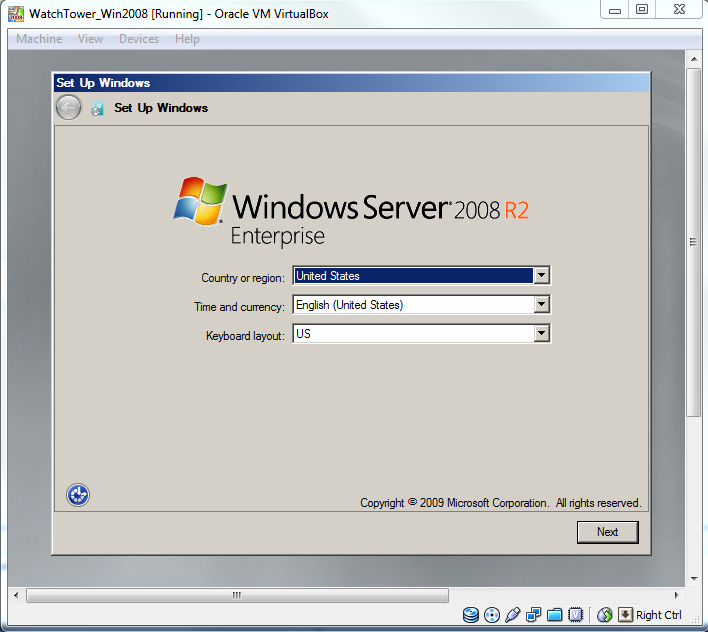Click the vertical scrollbar up arrow
The height and width of the screenshot is (632, 708).
(694, 59)
